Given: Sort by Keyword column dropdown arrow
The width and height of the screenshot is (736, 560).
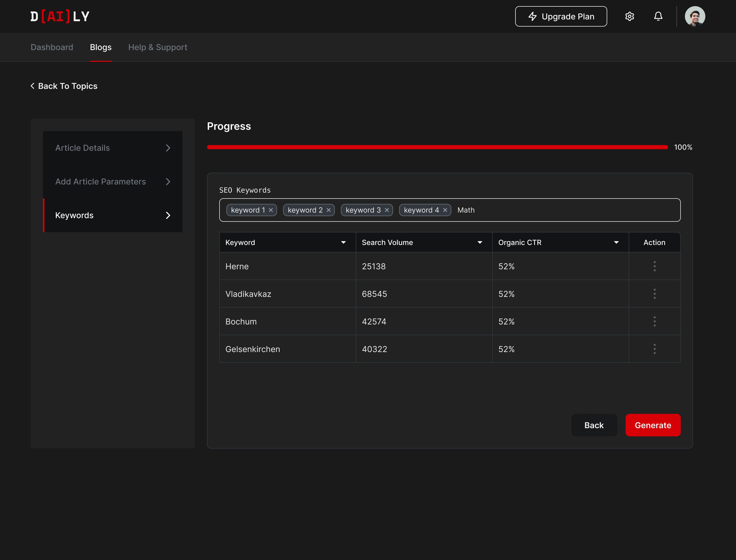Looking at the screenshot, I should [343, 242].
